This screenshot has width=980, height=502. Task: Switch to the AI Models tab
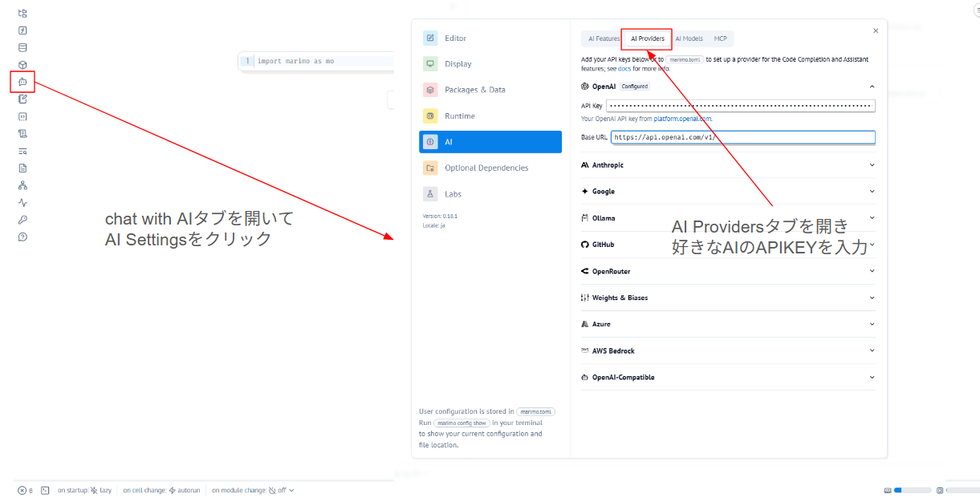pos(689,38)
